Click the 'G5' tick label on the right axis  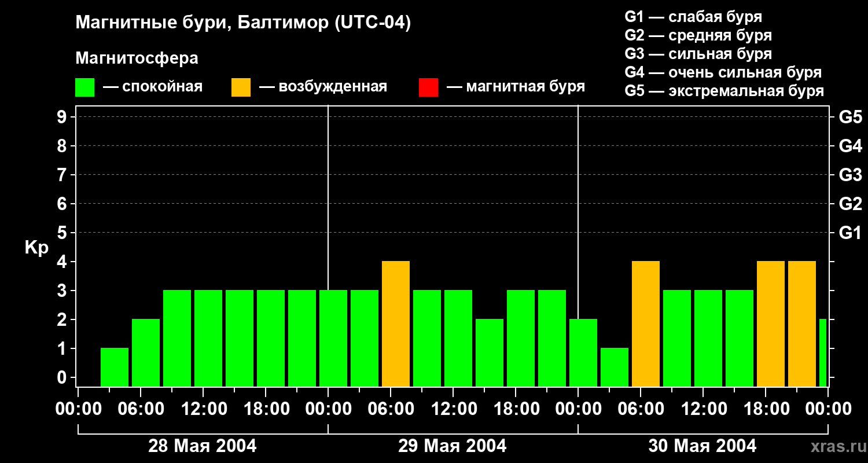[x=851, y=117]
